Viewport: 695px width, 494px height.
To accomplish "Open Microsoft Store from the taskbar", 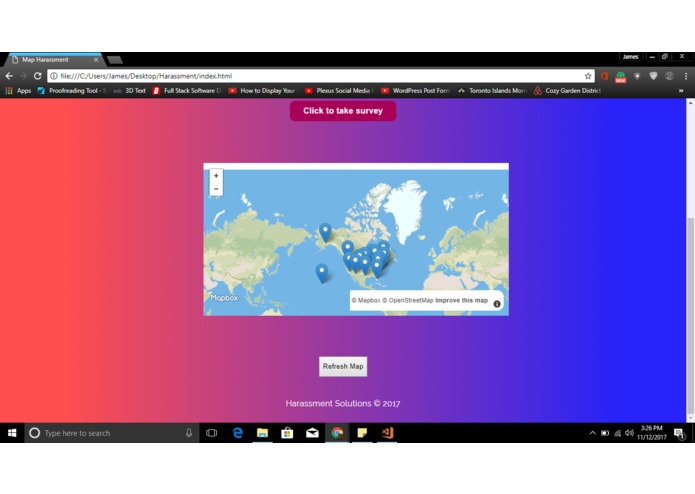I will tap(287, 433).
